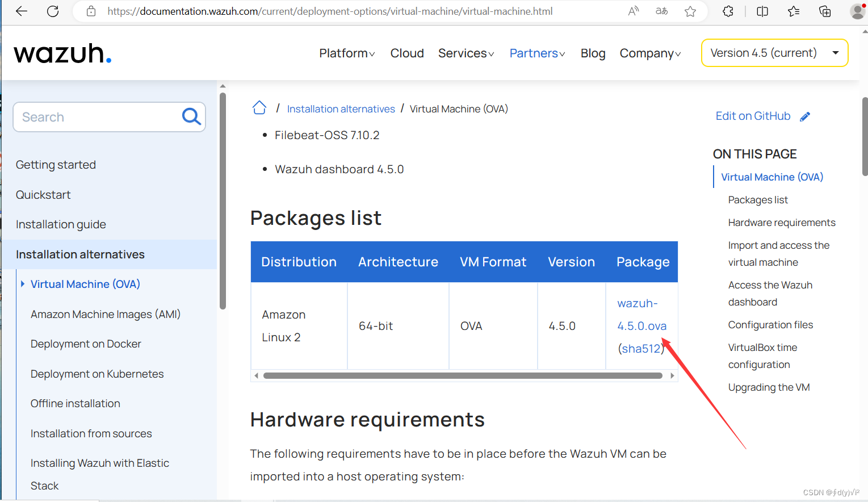Click the 64-bit table cell
868x502 pixels.
point(398,326)
